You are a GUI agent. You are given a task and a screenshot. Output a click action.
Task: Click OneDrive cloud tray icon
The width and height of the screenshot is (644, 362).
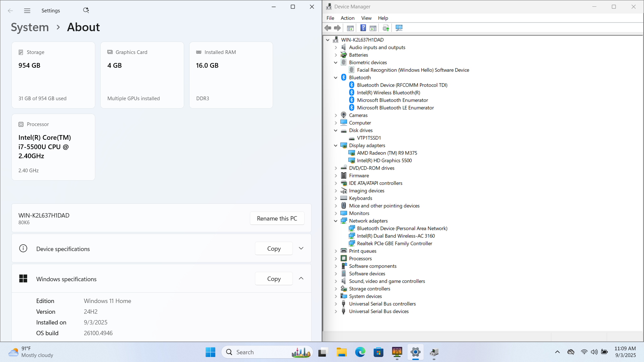coord(571,352)
